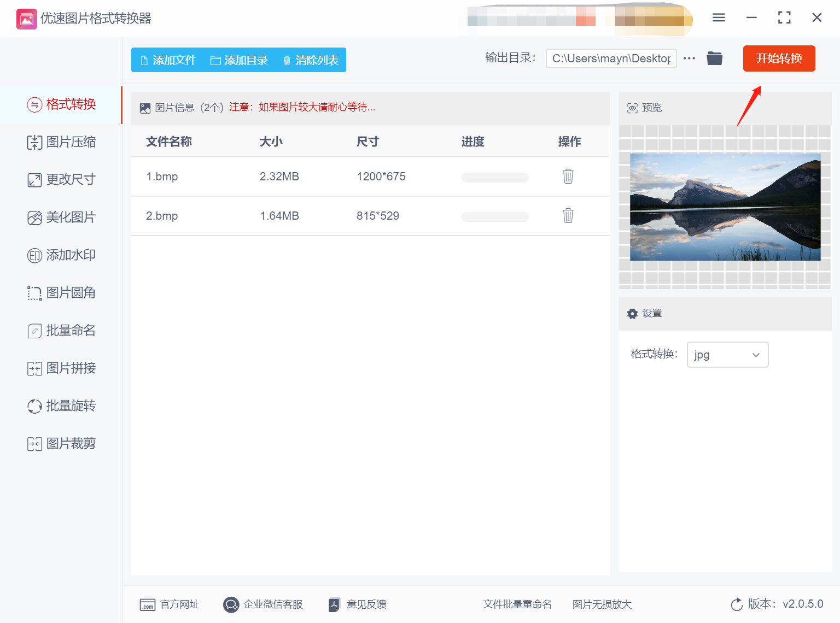
Task: Click the 开始转换 button
Action: click(x=779, y=58)
